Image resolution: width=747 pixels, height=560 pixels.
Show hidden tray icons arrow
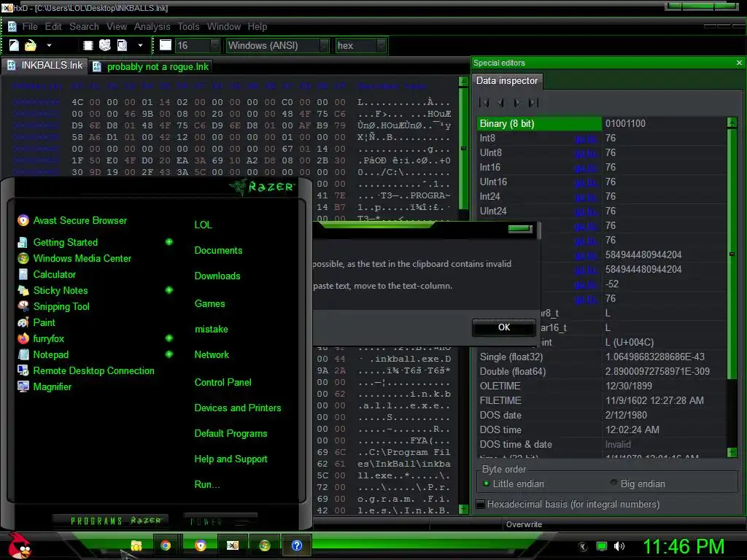pos(583,546)
